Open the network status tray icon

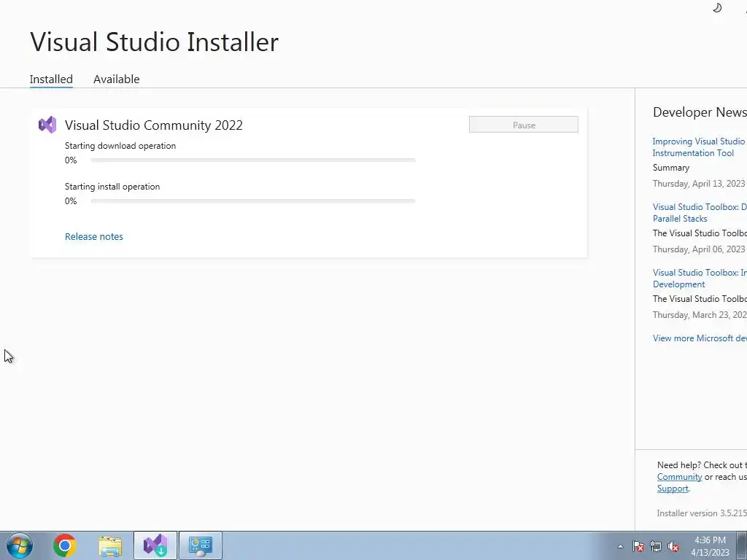[656, 546]
